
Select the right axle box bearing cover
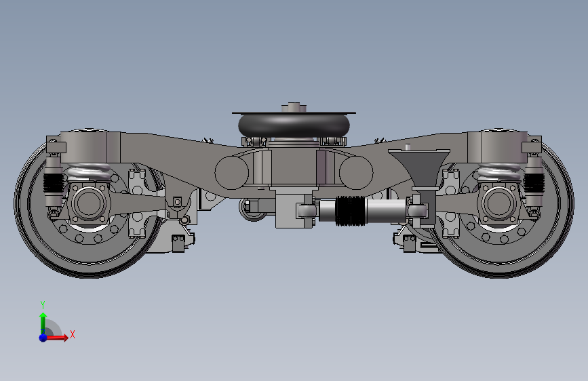[x=499, y=203]
